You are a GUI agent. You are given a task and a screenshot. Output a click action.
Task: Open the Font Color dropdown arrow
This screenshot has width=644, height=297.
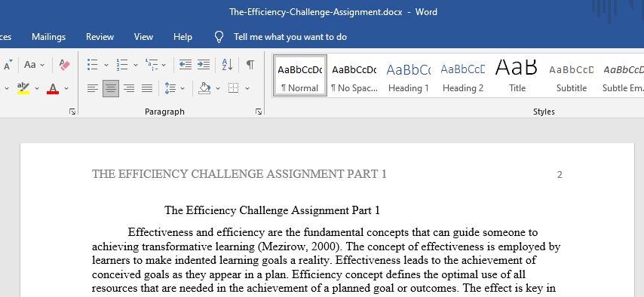pyautogui.click(x=66, y=88)
